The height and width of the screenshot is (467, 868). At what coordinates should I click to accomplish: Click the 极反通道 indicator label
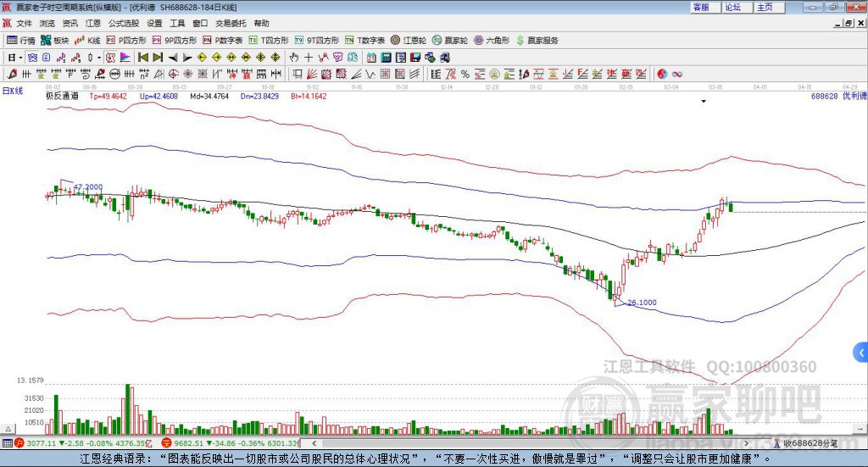[62, 97]
